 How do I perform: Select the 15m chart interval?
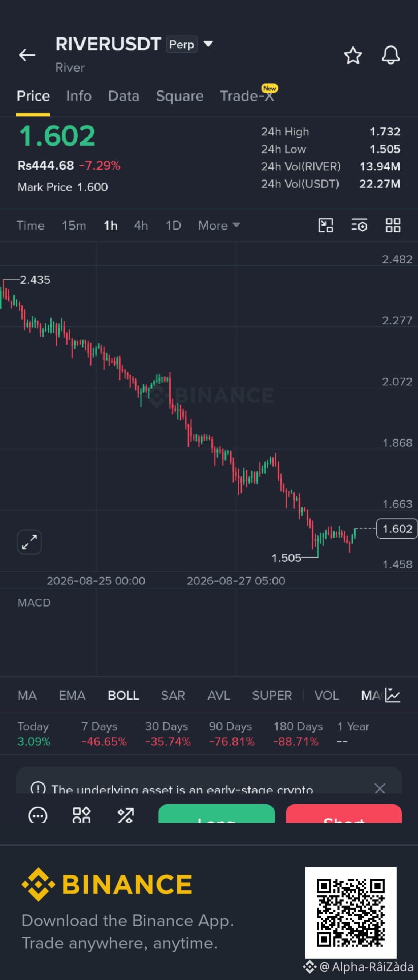[x=74, y=225]
